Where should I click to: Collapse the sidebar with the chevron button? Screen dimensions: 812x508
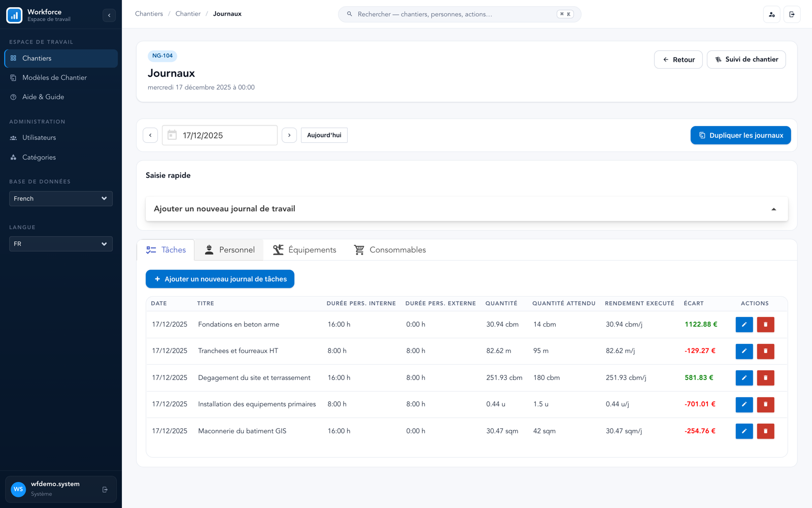(109, 15)
